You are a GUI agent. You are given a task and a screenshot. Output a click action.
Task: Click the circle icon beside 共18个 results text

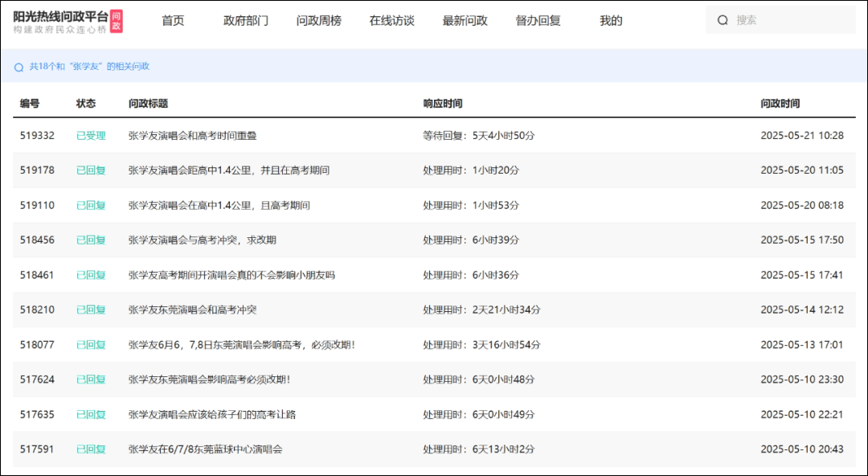[x=18, y=68]
